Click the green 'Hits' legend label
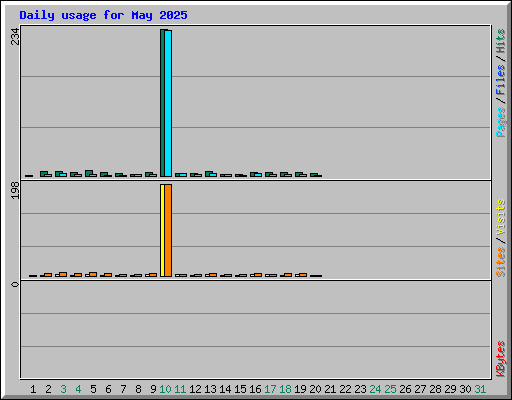512x400 pixels. pyautogui.click(x=501, y=41)
